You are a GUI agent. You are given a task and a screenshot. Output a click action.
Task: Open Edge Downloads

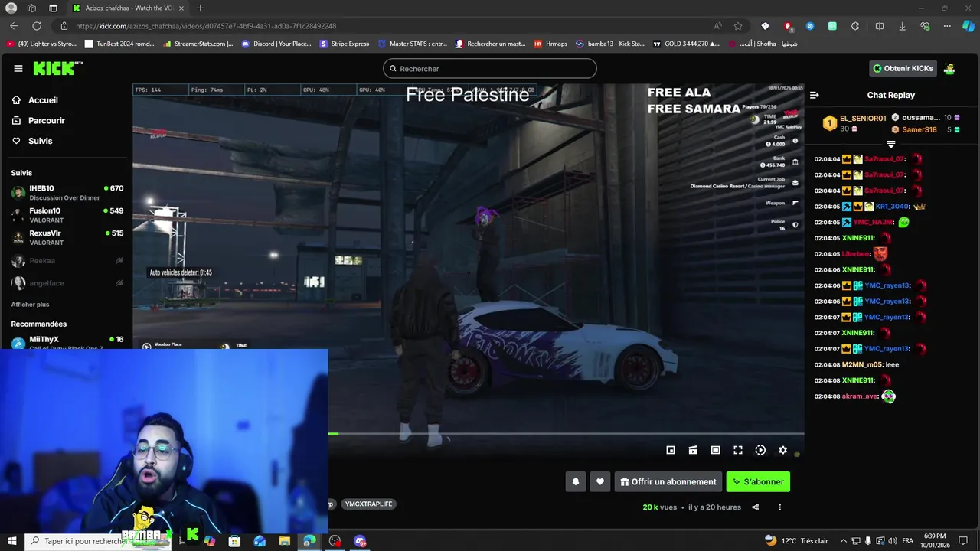pyautogui.click(x=902, y=26)
